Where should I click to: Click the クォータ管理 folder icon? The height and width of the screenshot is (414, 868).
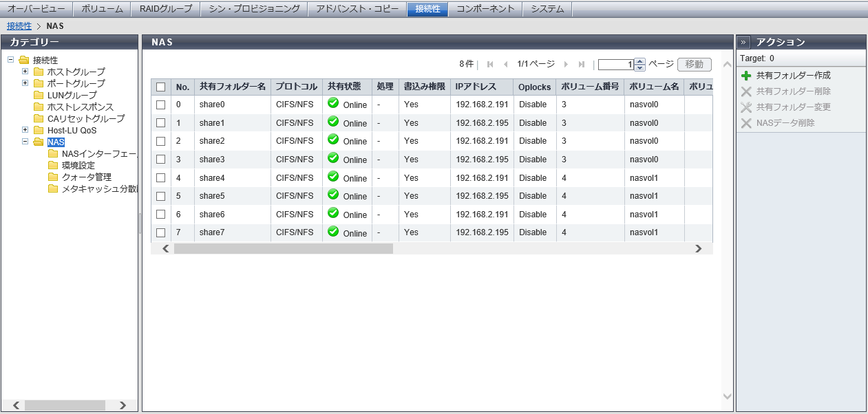pos(53,177)
